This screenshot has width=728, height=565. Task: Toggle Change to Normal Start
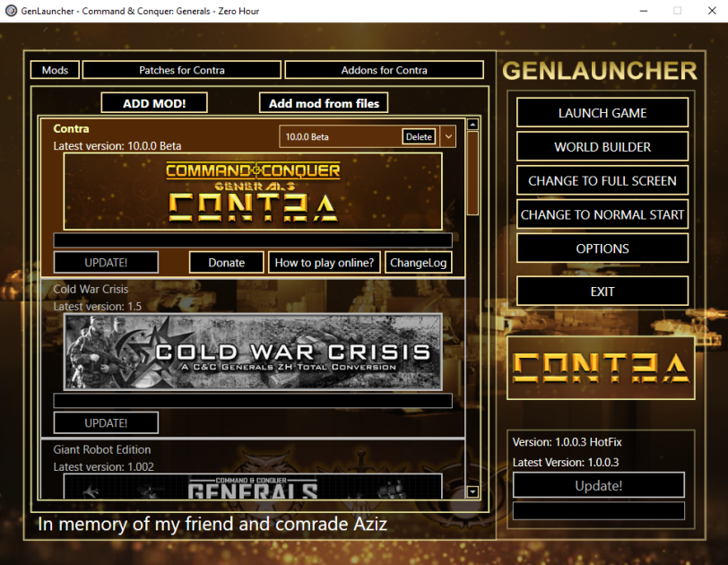tap(602, 214)
